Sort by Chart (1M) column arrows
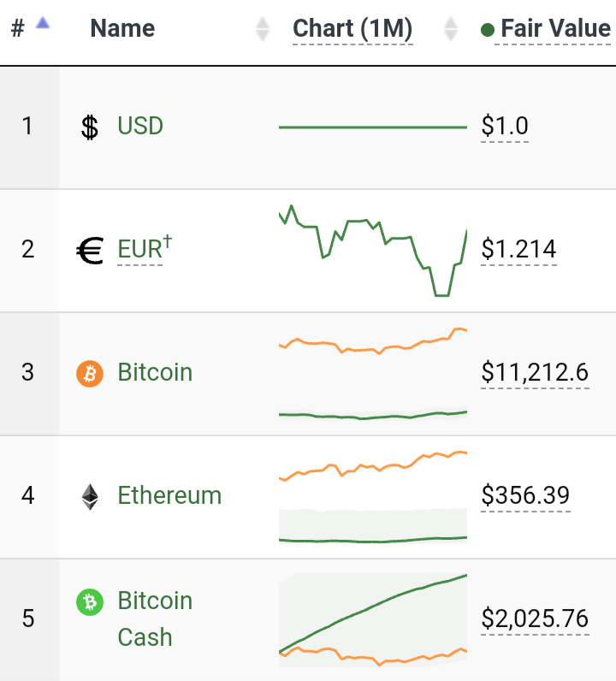 [451, 29]
